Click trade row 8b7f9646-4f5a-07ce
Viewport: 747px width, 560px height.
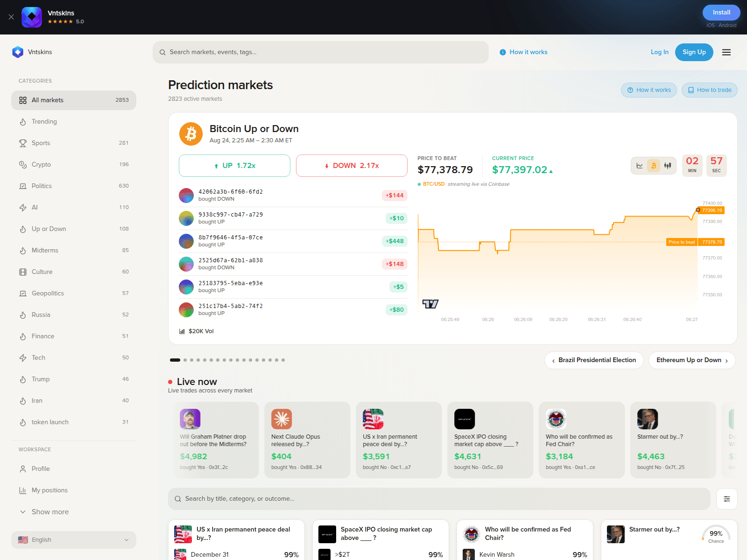point(293,241)
